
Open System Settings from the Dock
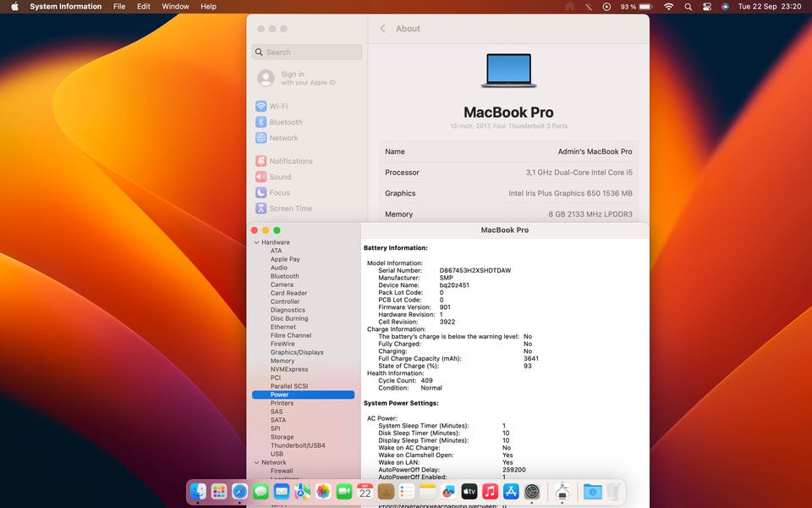click(x=532, y=491)
